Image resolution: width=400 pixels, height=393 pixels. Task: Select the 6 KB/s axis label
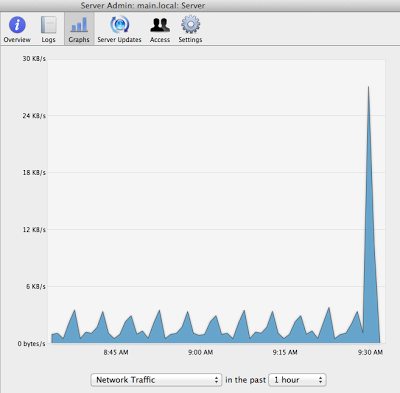click(x=36, y=286)
